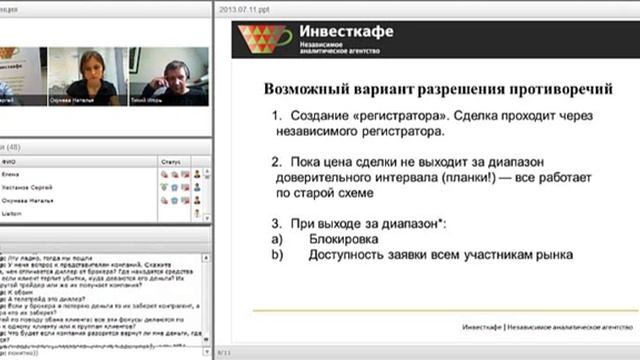The width and height of the screenshot is (640, 360).
Task: Click the video of the man wearing headphones
Action: point(169,77)
